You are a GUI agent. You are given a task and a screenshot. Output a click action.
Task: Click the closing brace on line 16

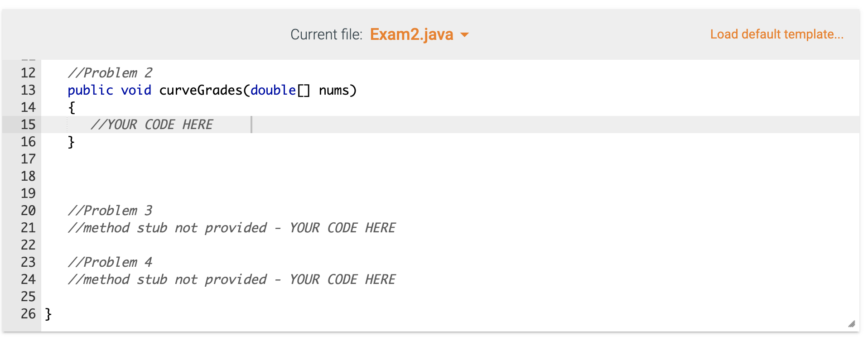(x=71, y=141)
